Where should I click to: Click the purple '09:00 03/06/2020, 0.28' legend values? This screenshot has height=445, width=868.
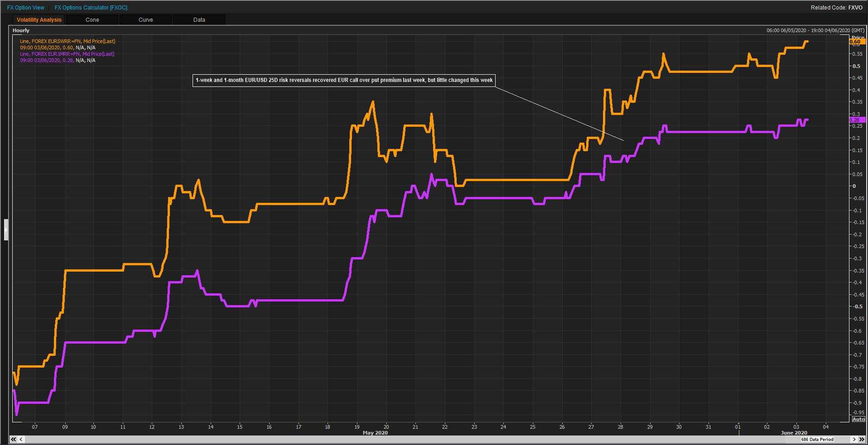47,60
